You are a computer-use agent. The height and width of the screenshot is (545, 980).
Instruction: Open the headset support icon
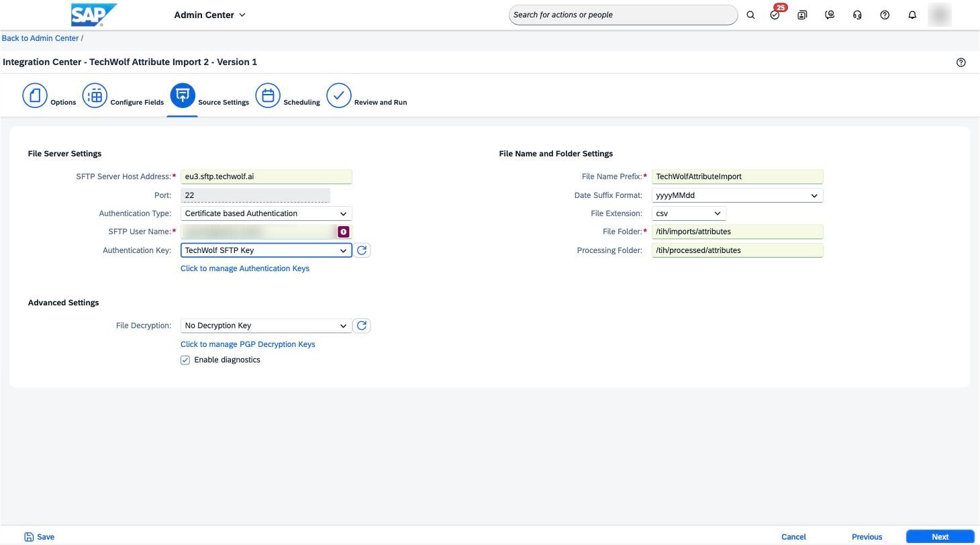[857, 15]
